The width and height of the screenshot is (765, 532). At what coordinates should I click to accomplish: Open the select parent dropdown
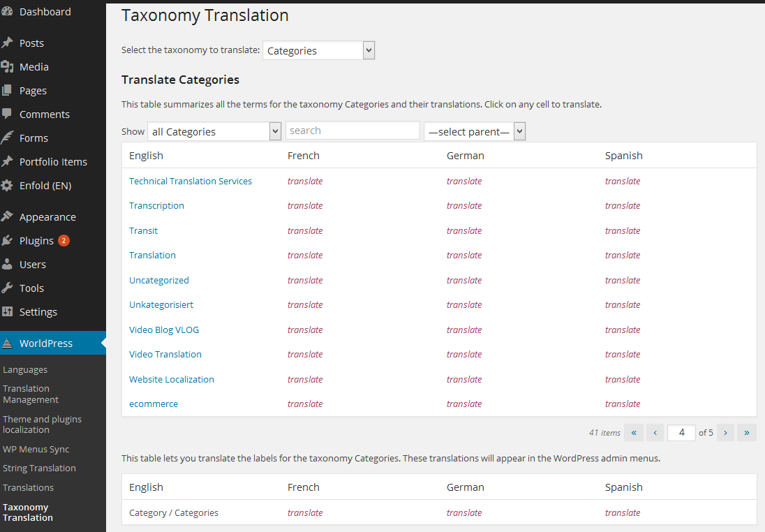point(475,131)
